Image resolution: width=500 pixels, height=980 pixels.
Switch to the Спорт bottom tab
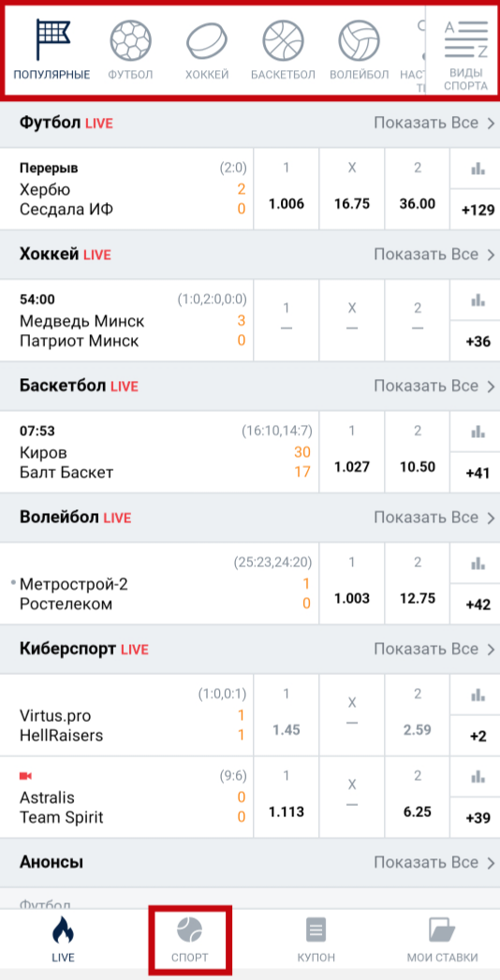[190, 941]
